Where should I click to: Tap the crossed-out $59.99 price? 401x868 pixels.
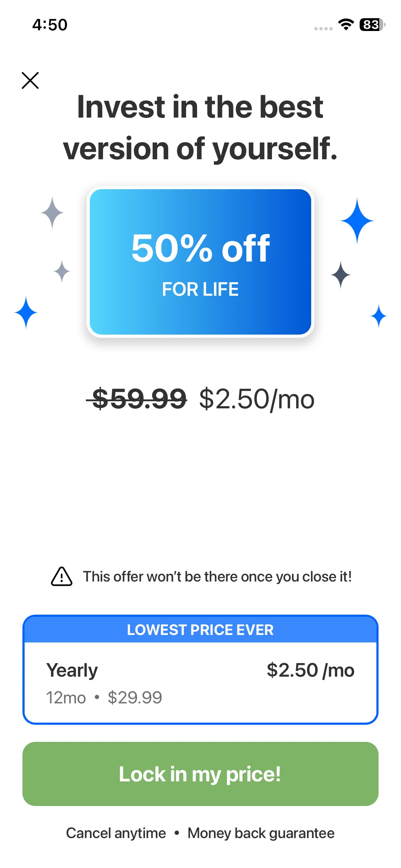pyautogui.click(x=137, y=399)
